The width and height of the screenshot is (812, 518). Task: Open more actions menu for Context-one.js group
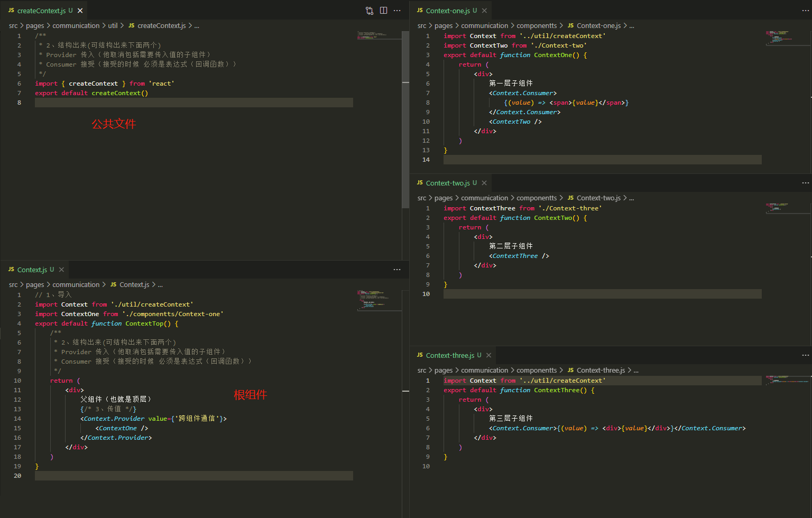pos(805,11)
